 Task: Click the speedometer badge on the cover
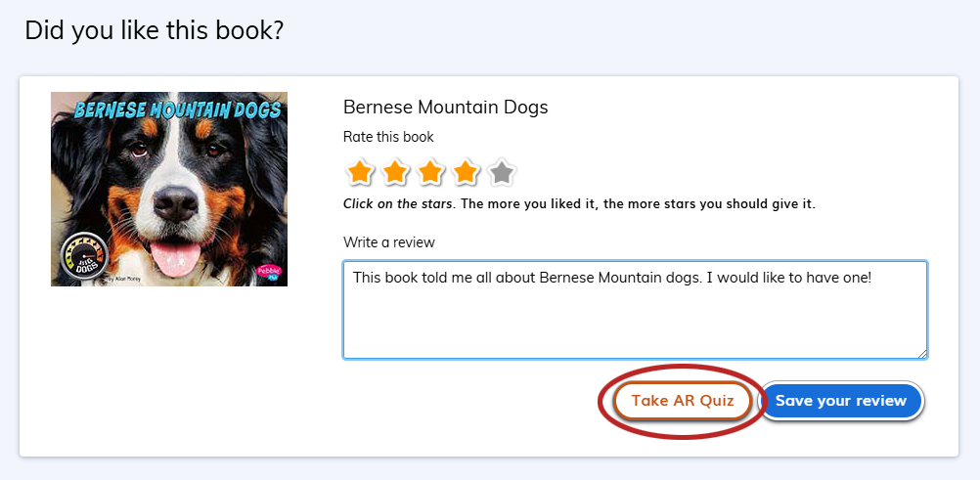point(82,258)
